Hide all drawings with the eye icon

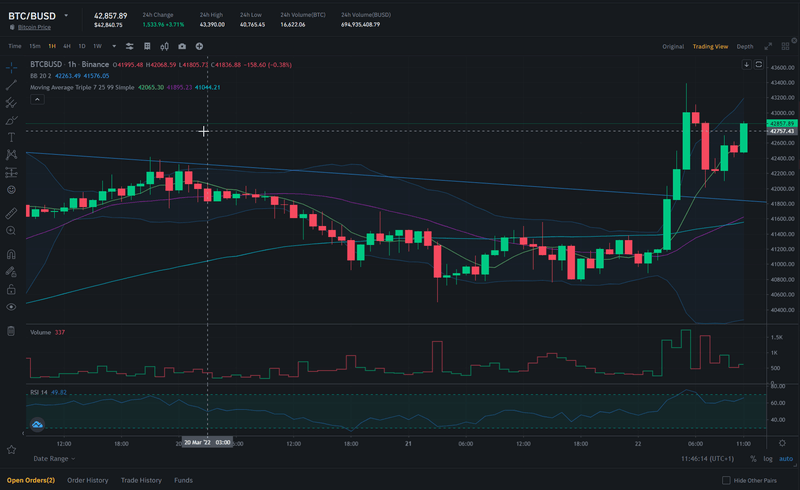[11, 307]
